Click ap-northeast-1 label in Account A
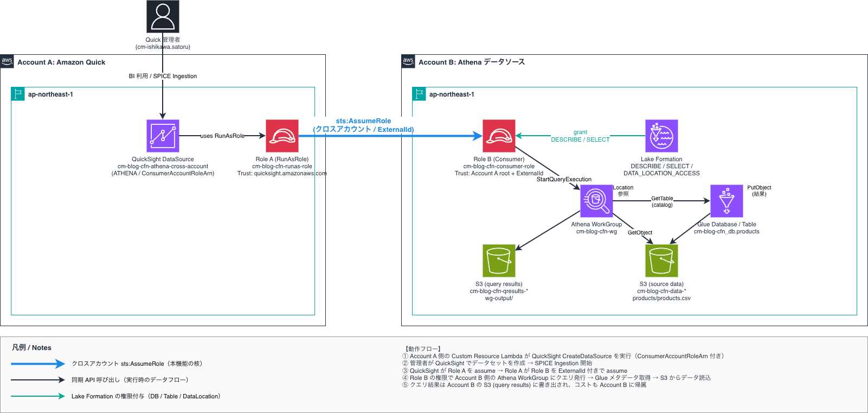This screenshot has width=868, height=413. click(50, 94)
